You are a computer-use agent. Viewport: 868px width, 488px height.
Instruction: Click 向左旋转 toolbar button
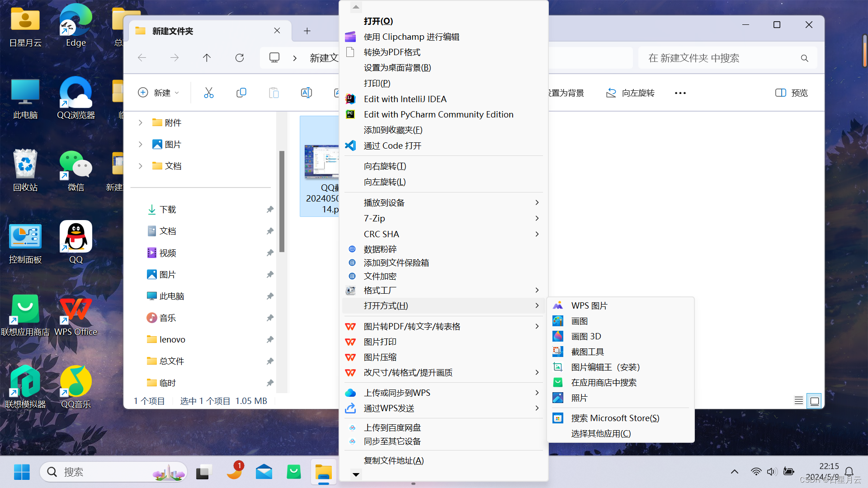(630, 93)
